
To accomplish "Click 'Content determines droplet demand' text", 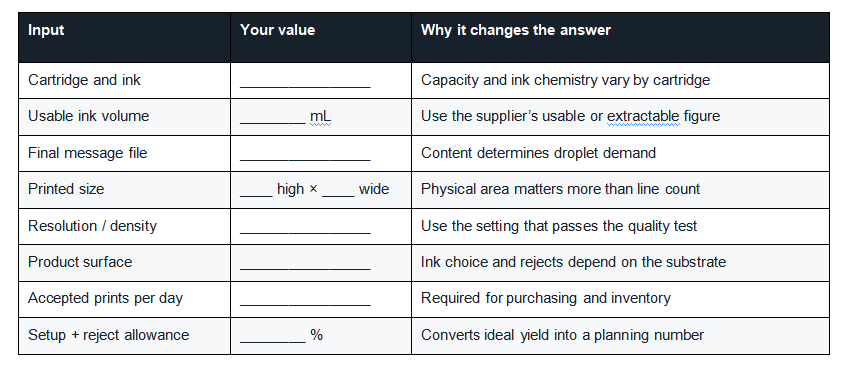I will 538,153.
